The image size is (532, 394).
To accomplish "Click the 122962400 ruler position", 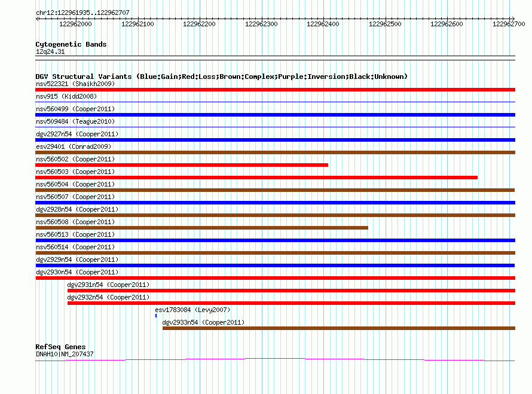I will pos(323,24).
